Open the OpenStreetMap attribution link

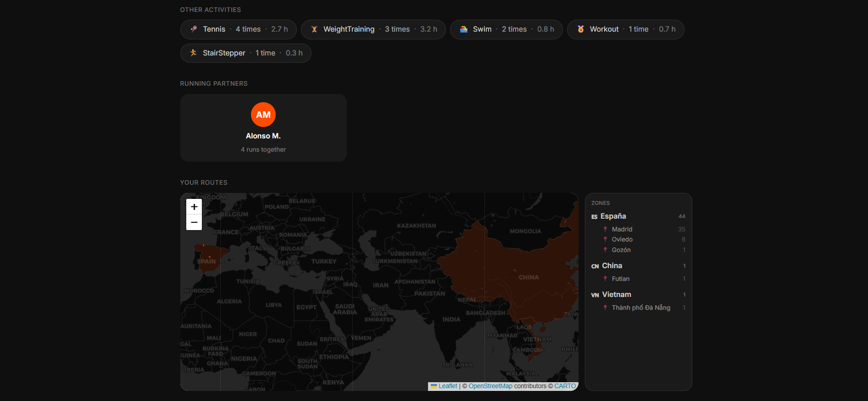click(x=490, y=386)
